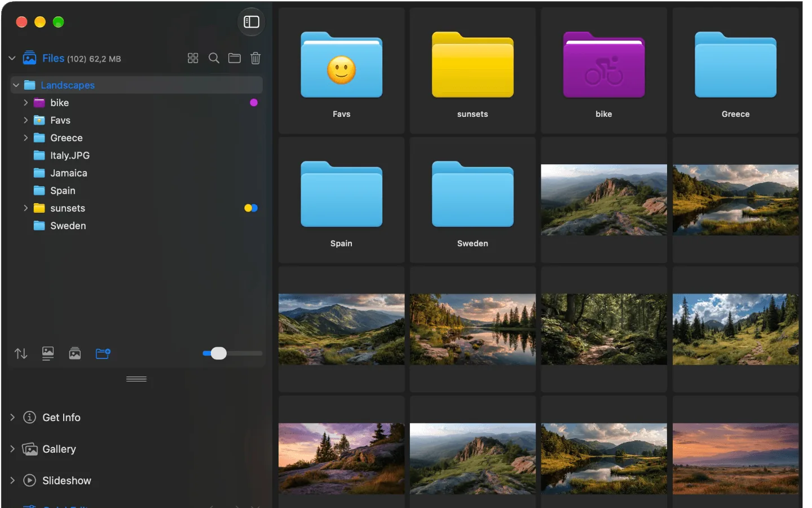Expand the Favs folder in tree
812x508 pixels.
tap(25, 120)
